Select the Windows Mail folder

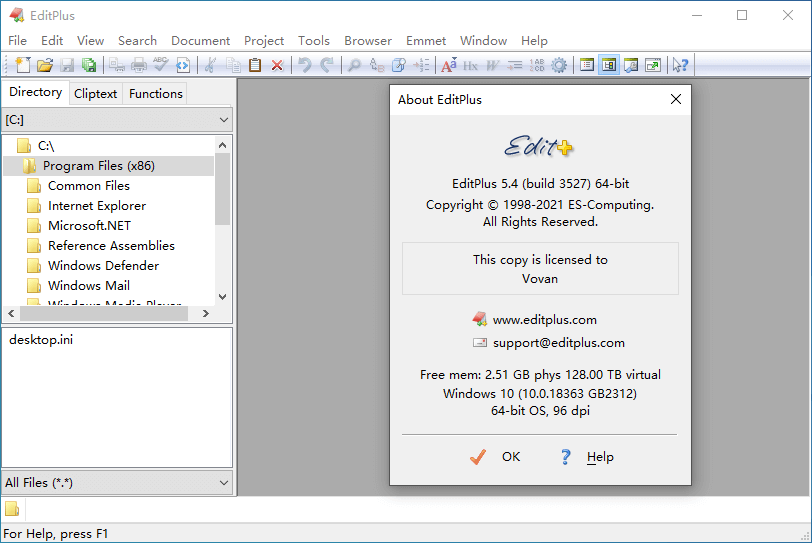point(89,286)
